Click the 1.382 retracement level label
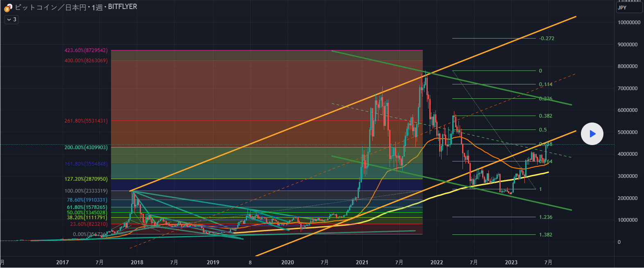 545,235
